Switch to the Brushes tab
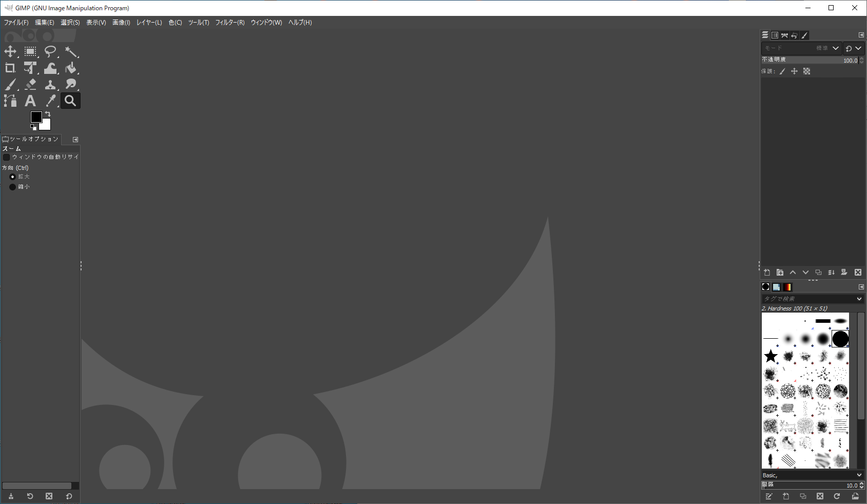 click(766, 287)
